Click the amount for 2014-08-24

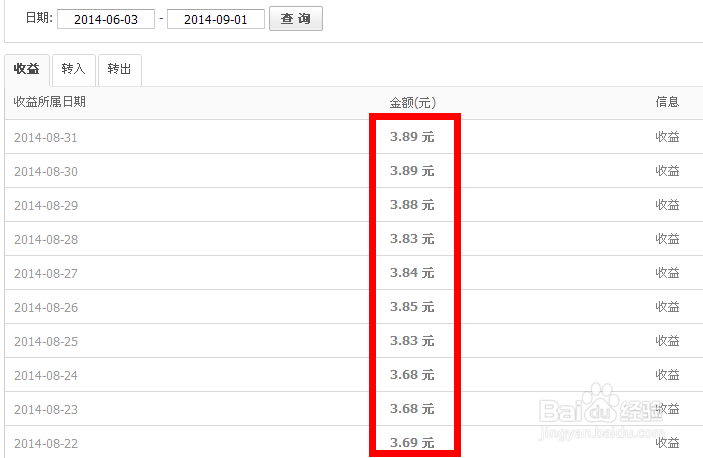pos(412,375)
